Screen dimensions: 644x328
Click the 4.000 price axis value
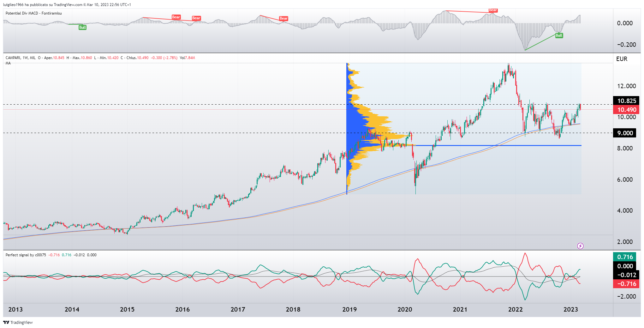[625, 210]
